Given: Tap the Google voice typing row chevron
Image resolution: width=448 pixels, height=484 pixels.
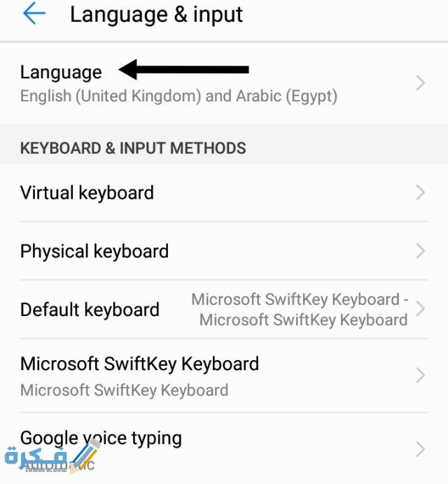Looking at the screenshot, I should pyautogui.click(x=420, y=448).
